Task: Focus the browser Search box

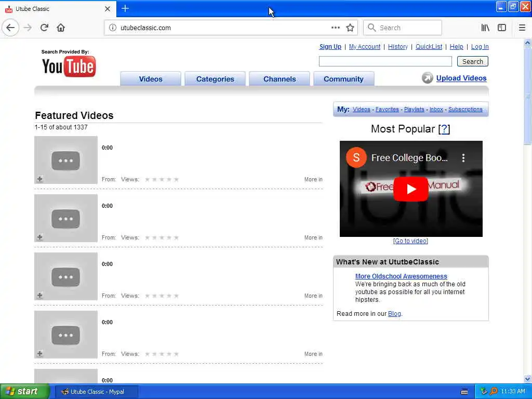Action: click(x=403, y=28)
